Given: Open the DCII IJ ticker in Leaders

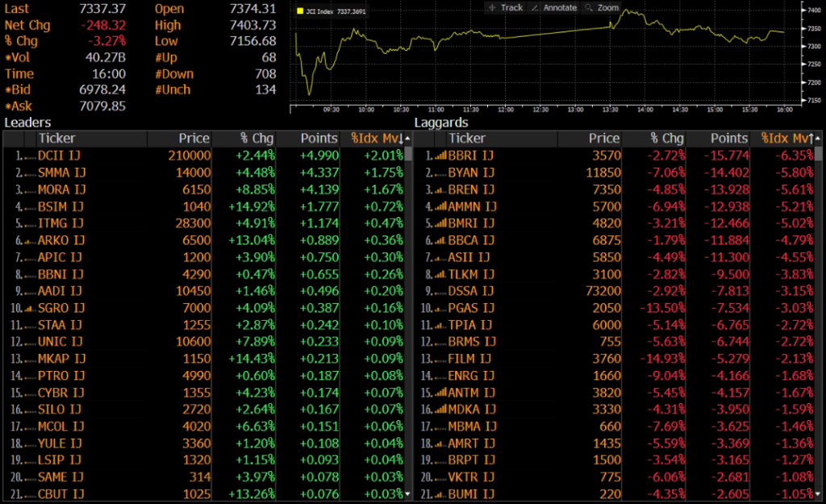Looking at the screenshot, I should 60,155.
